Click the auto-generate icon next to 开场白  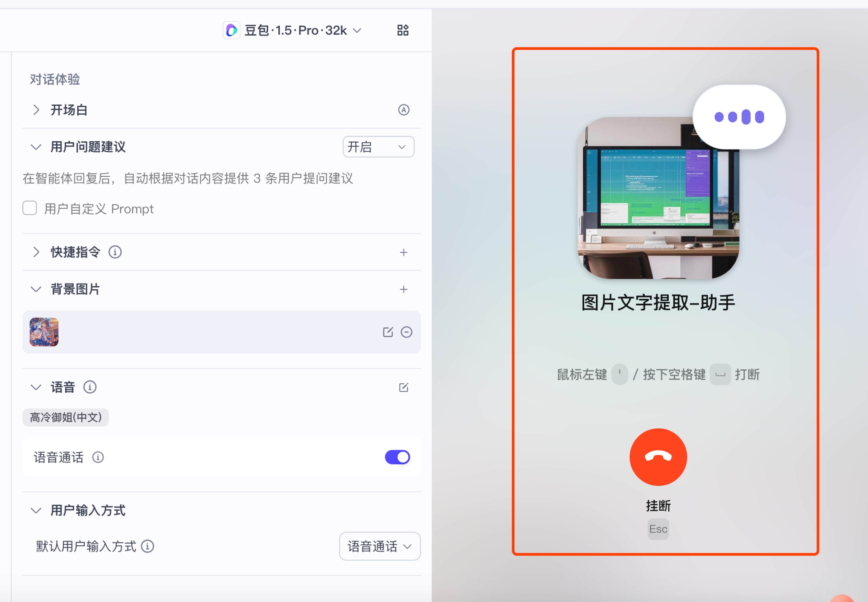pyautogui.click(x=403, y=110)
